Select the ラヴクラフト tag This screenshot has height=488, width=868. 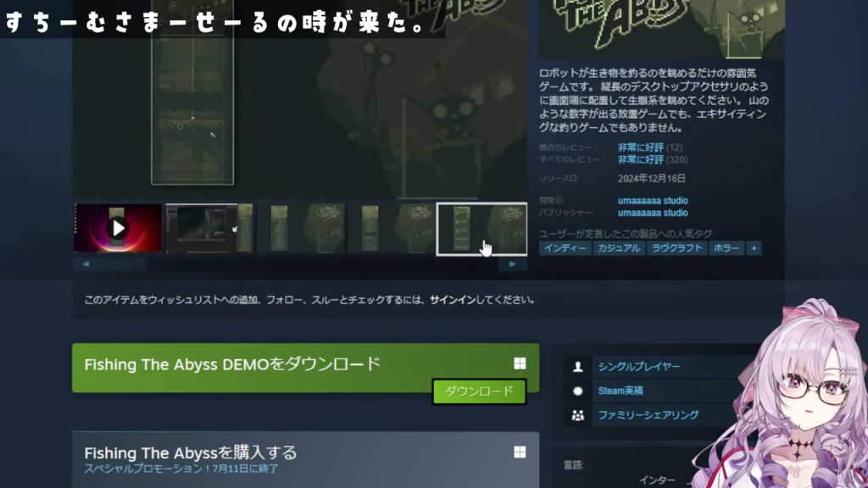pyautogui.click(x=677, y=248)
